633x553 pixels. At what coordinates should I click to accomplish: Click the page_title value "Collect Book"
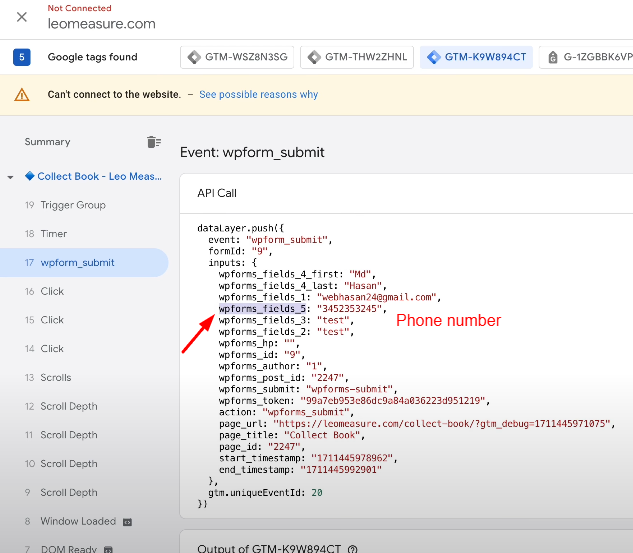(x=322, y=435)
